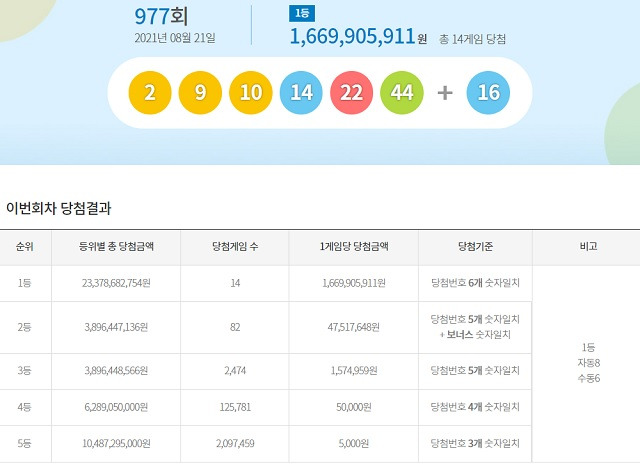The height and width of the screenshot is (467, 640).
Task: Click total prize 3,896,447,136원
Action: [x=116, y=327]
